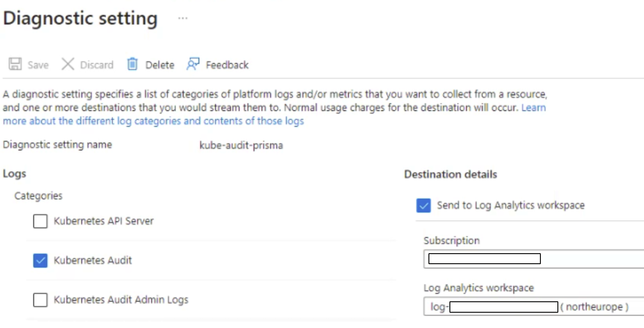Select the kube-audit-prisma setting name field
The width and height of the screenshot is (644, 328).
point(241,145)
